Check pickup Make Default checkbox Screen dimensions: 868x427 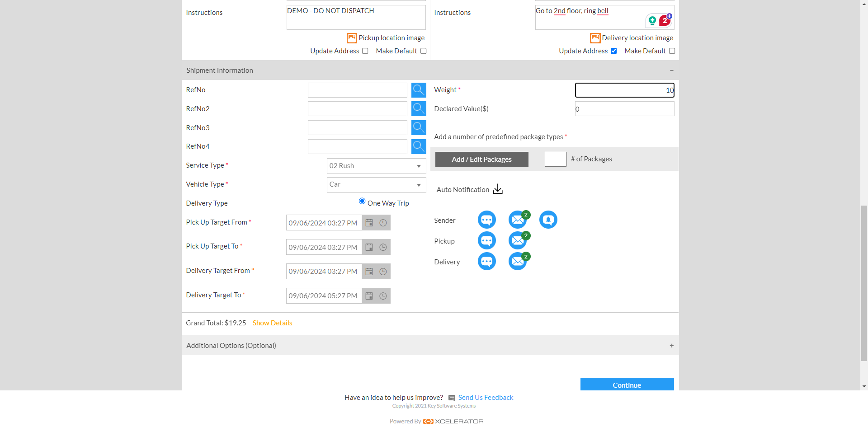pos(424,51)
